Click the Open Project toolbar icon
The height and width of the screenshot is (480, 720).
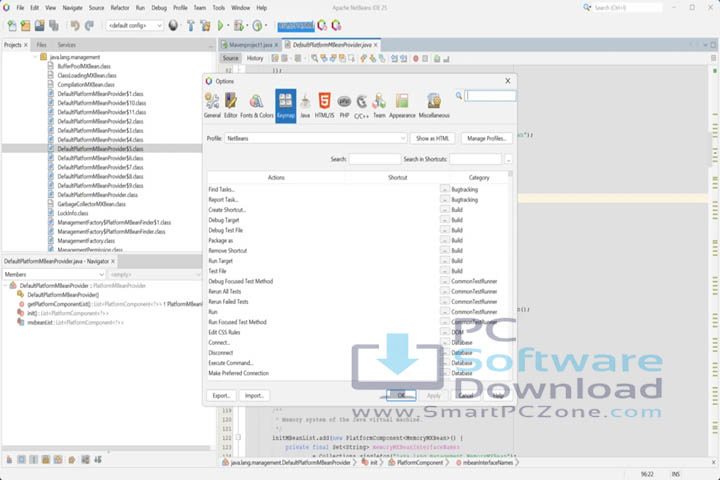tap(40, 26)
